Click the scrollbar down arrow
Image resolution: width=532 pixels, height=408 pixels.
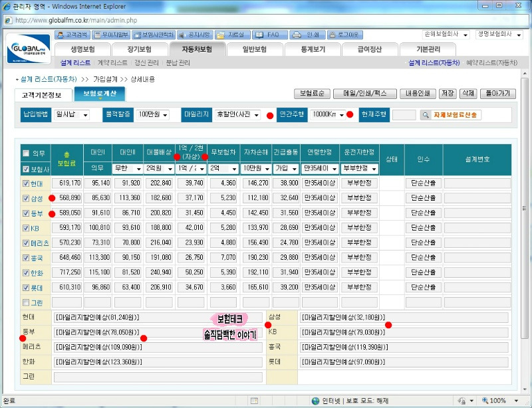coord(525,389)
